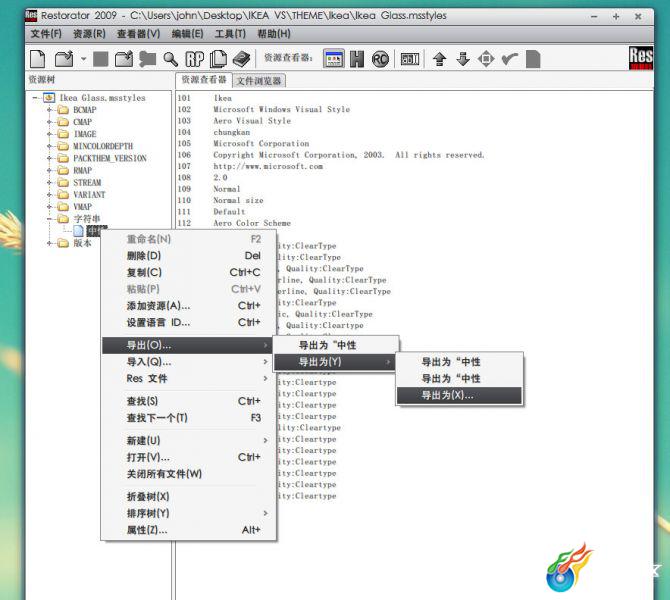Viewport: 670px width, 600px height.
Task: Click the move up arrow icon
Action: point(440,59)
